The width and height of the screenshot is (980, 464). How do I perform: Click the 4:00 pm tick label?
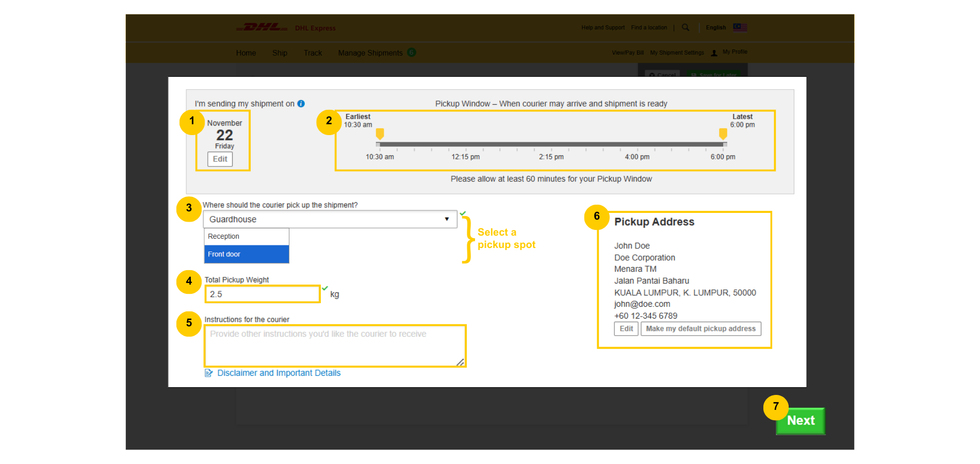click(x=637, y=157)
